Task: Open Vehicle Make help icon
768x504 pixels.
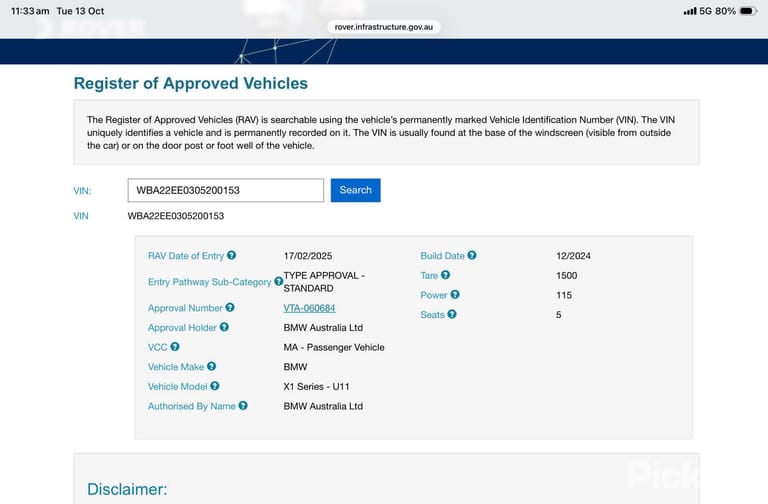Action: tap(212, 366)
